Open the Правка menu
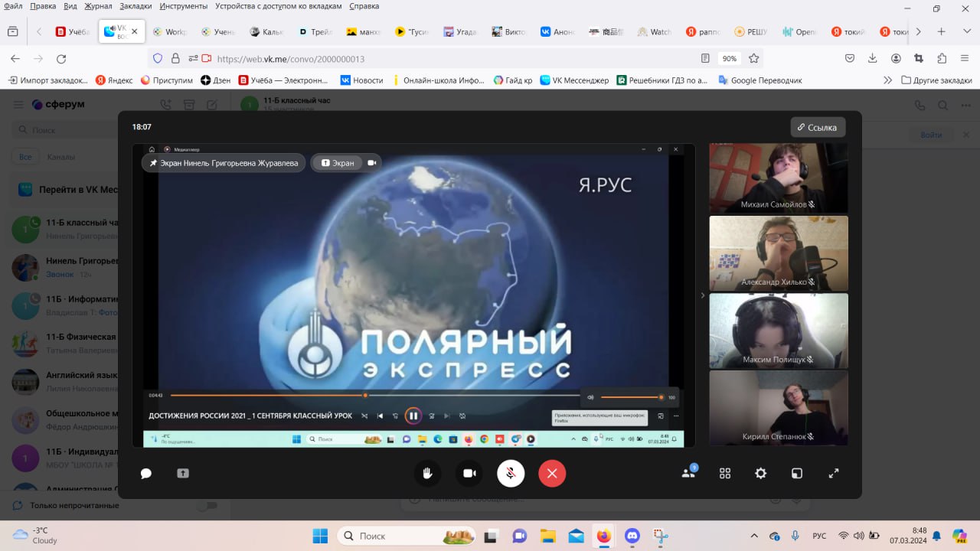The width and height of the screenshot is (980, 551). pyautogui.click(x=43, y=6)
